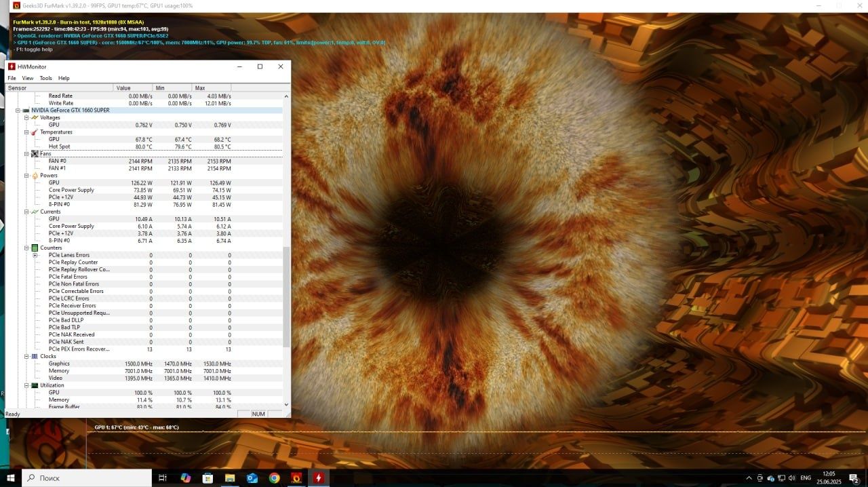Click the sensor list scrollbar up arrow
The height and width of the screenshot is (487, 868).
click(x=286, y=96)
